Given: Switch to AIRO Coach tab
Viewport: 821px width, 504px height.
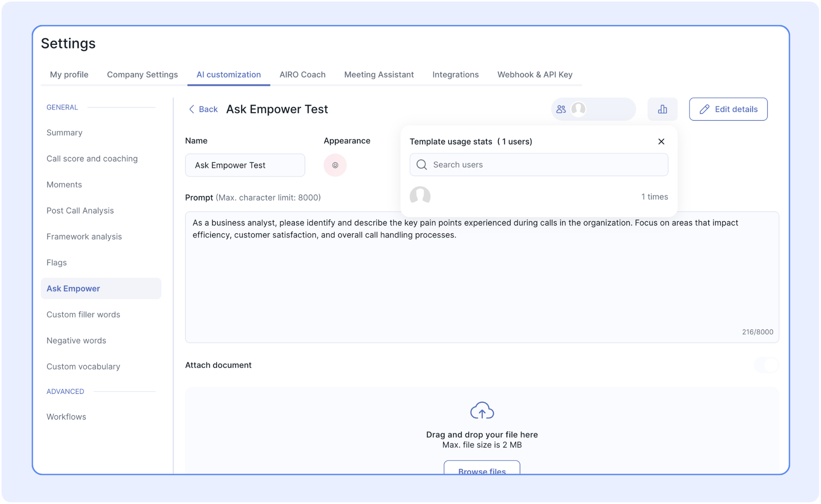Looking at the screenshot, I should pos(302,74).
